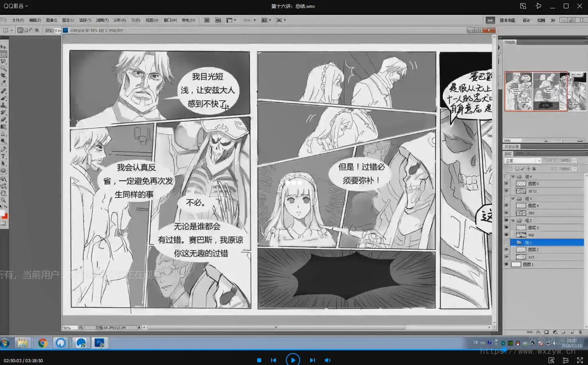The image size is (588, 365).
Task: Launch Bridge from the application bar
Action: (207, 20)
